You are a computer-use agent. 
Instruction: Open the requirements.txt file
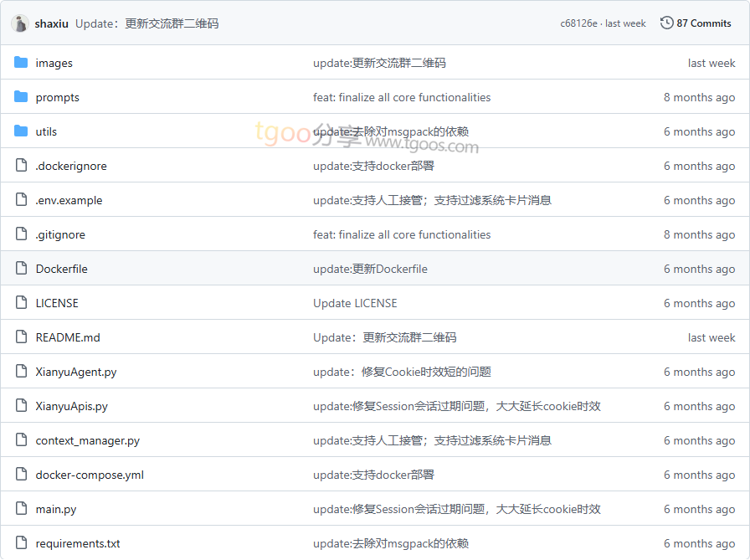click(78, 543)
